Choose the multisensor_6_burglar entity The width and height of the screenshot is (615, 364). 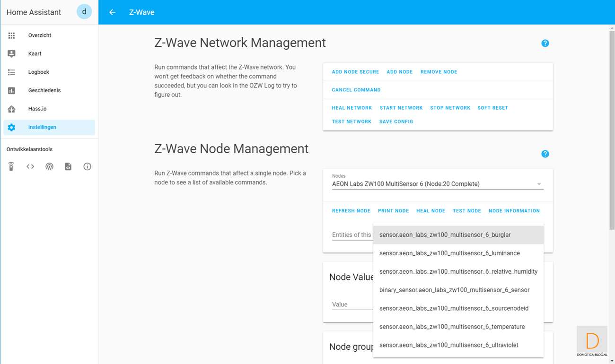pos(458,235)
